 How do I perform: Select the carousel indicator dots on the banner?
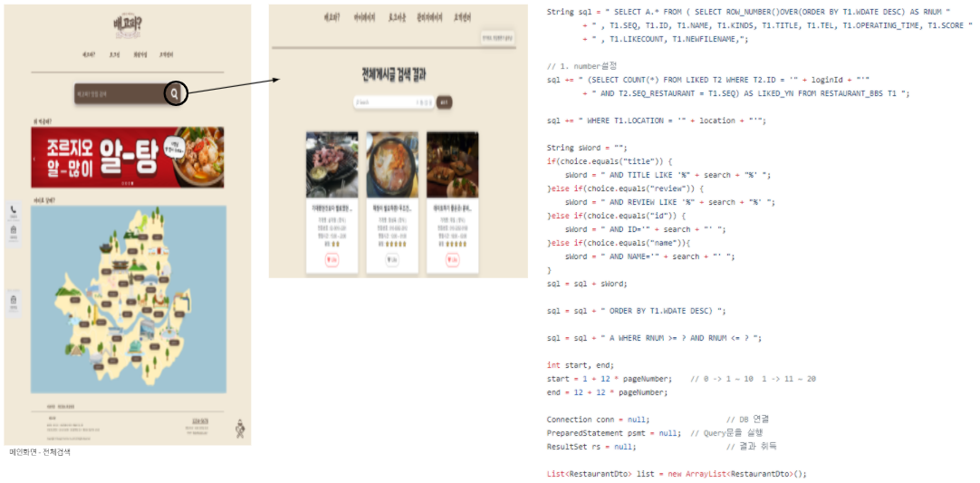point(127,183)
